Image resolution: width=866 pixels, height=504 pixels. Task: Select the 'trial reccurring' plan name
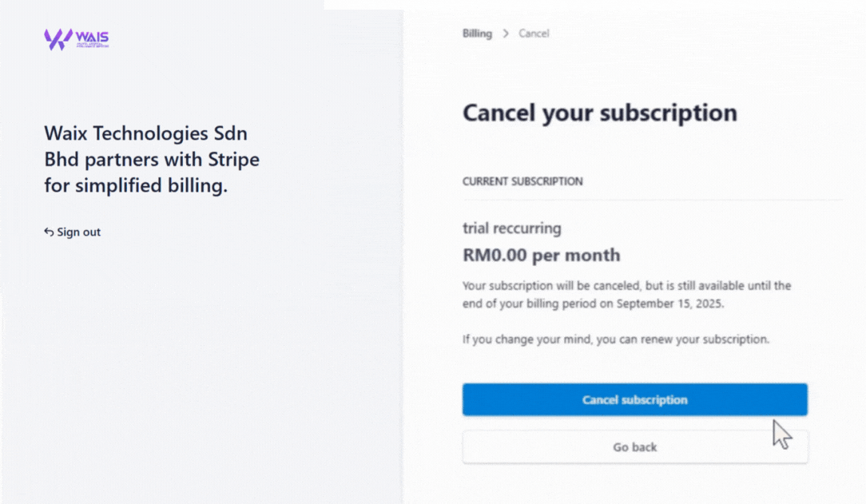[511, 228]
